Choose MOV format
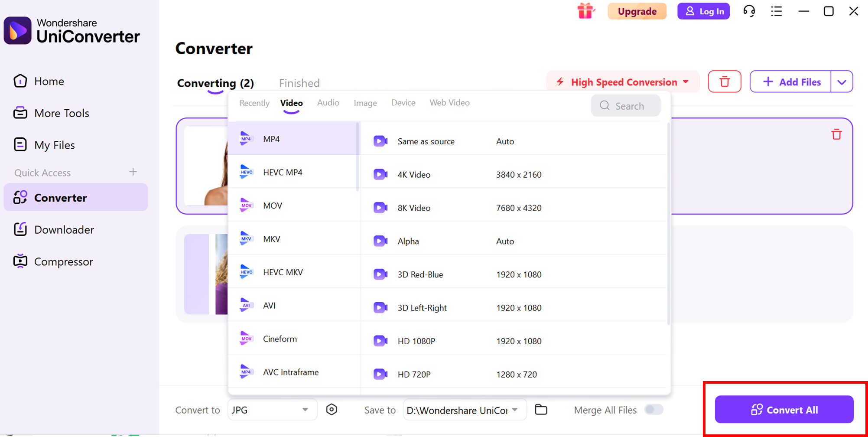Image resolution: width=868 pixels, height=437 pixels. point(294,205)
